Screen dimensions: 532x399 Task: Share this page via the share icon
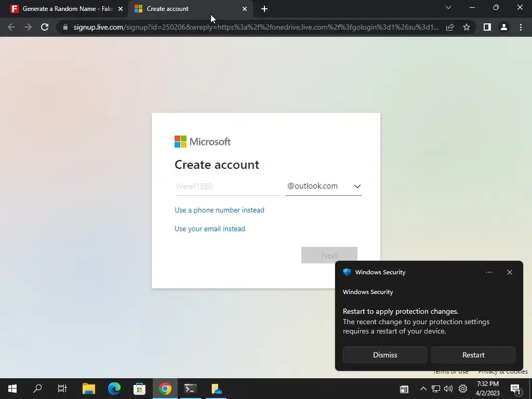(x=450, y=27)
